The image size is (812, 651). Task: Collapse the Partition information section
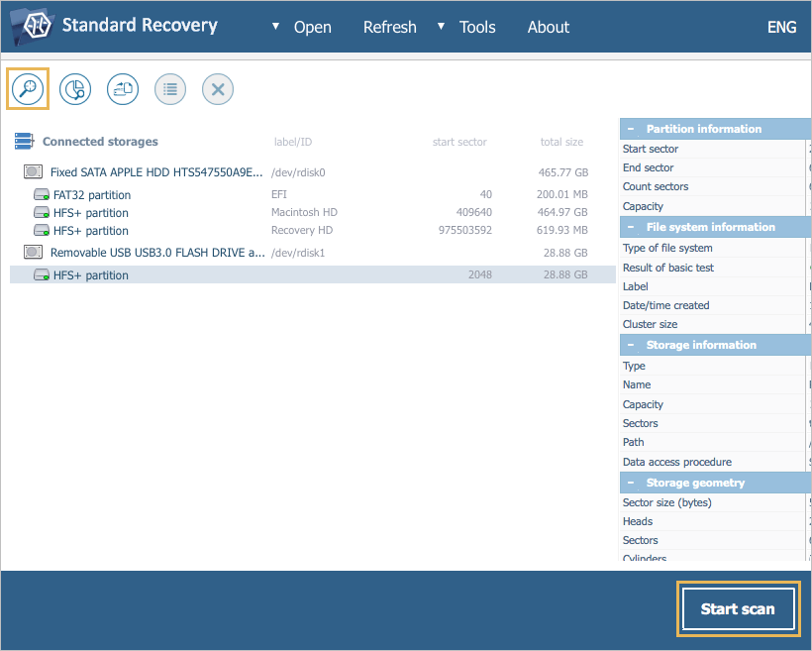pos(631,128)
